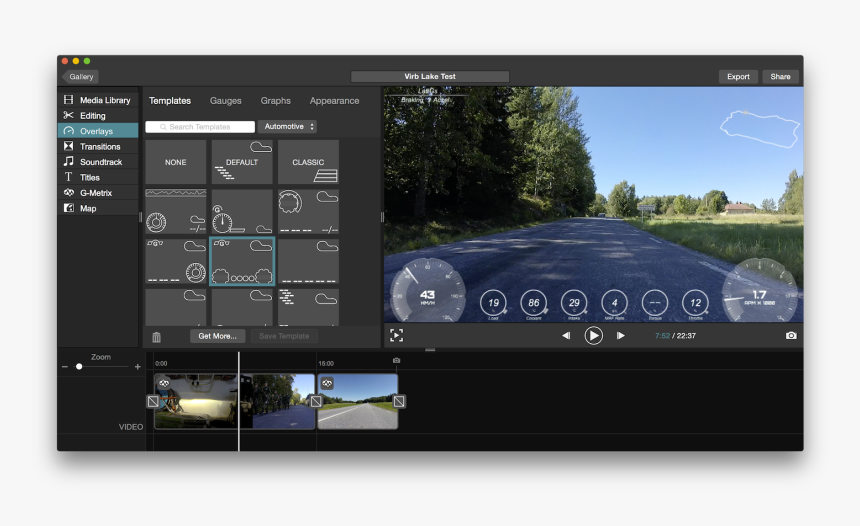This screenshot has width=860, height=526.
Task: Click the Save Template button
Action: [x=284, y=336]
